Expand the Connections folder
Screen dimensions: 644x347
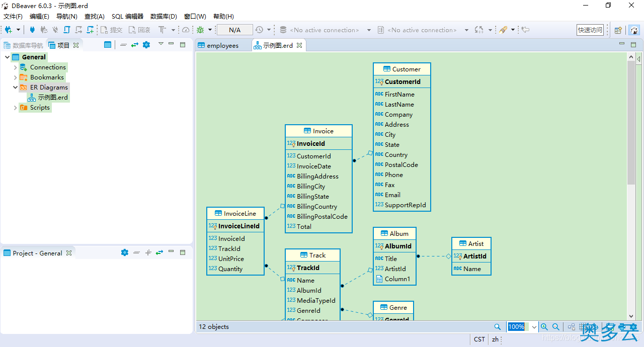pyautogui.click(x=16, y=67)
